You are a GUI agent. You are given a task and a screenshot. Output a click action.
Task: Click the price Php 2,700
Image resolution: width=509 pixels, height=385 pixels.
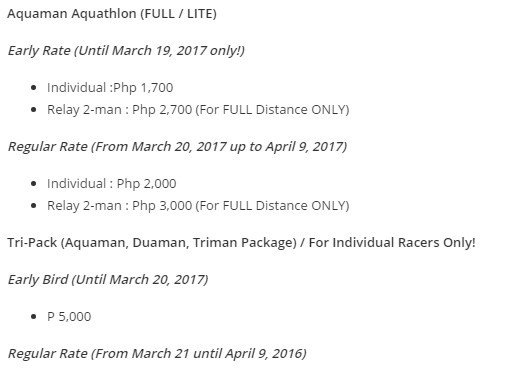[162, 110]
